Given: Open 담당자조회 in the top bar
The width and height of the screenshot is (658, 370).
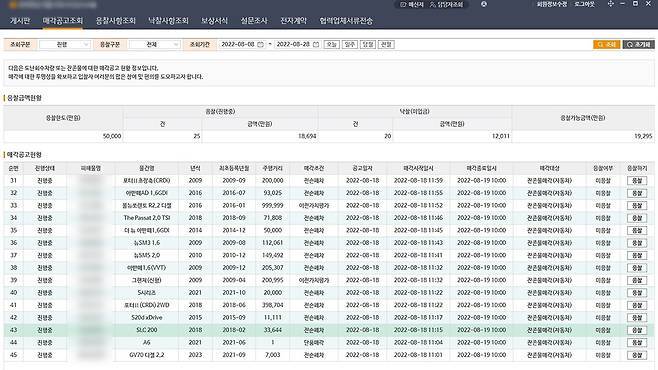Looking at the screenshot, I should pos(446,4).
